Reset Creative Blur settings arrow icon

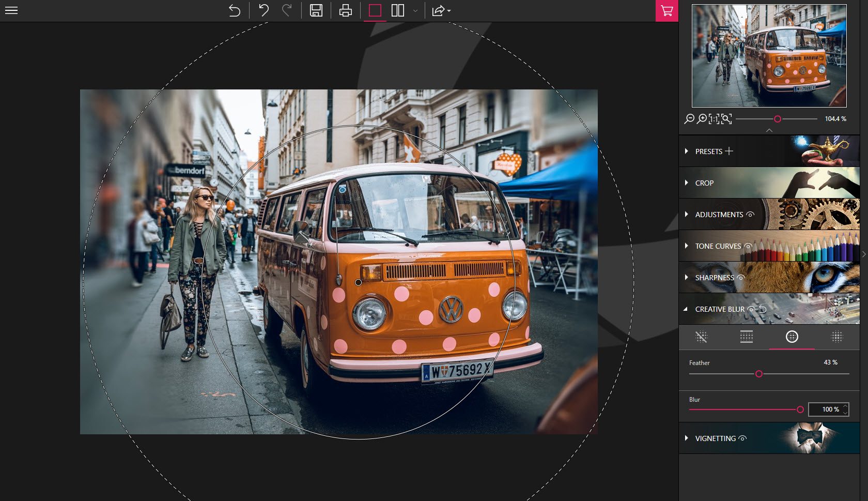click(x=763, y=309)
